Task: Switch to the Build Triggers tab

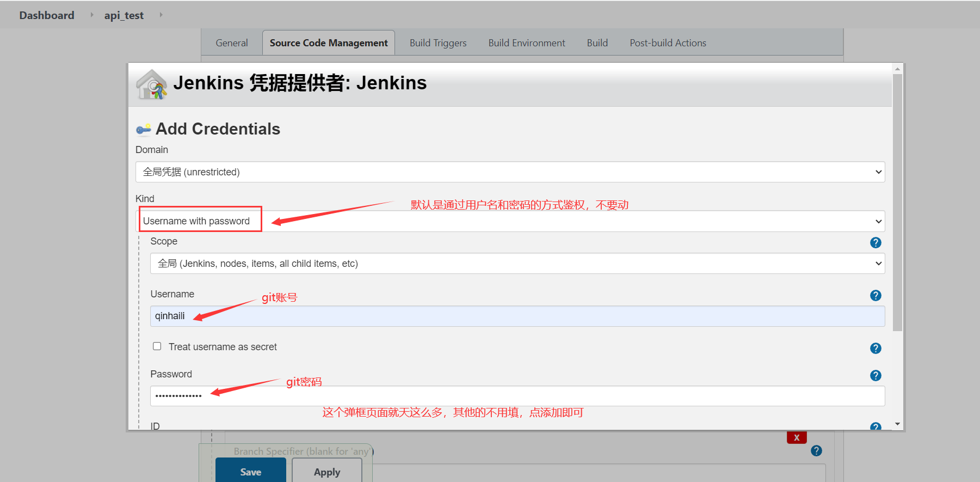Action: click(x=437, y=43)
